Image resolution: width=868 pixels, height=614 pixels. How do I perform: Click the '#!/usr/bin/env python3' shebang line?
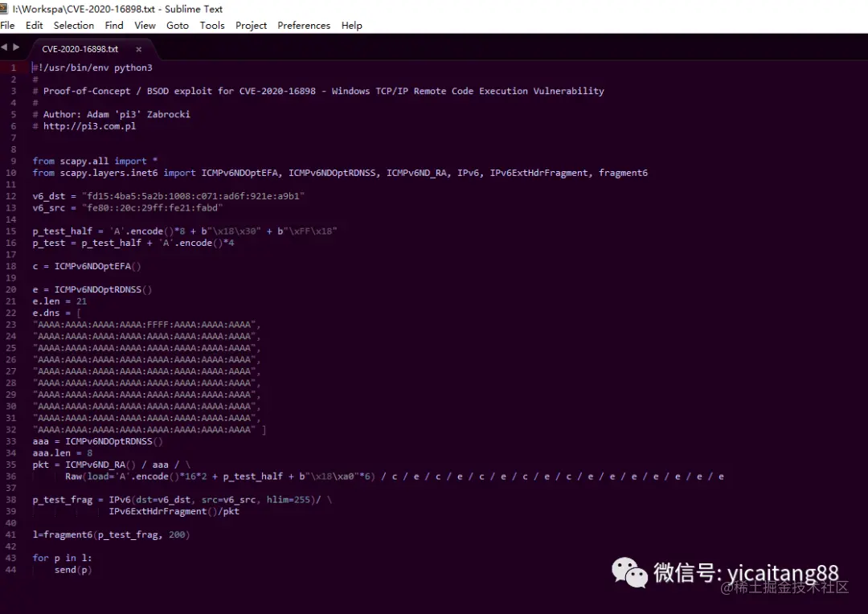[92, 68]
